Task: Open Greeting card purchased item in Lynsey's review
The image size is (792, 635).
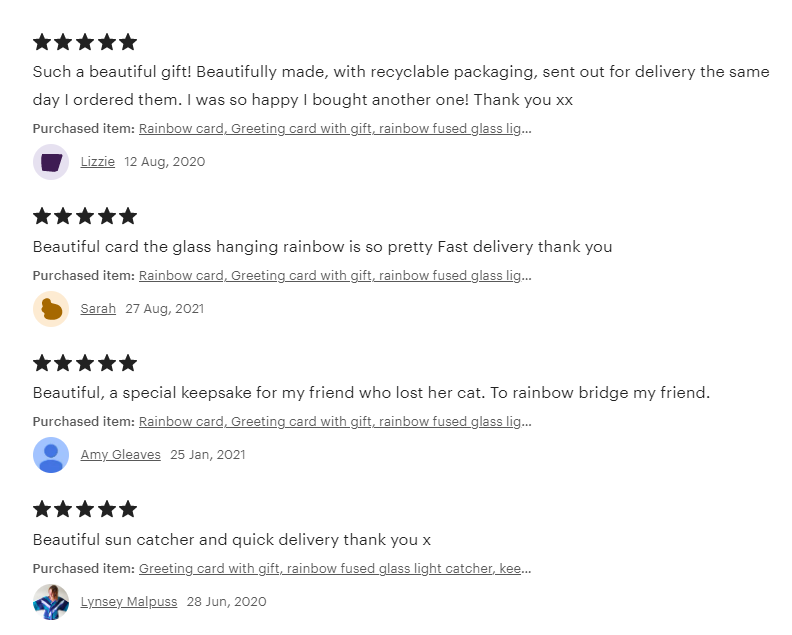Action: tap(335, 569)
